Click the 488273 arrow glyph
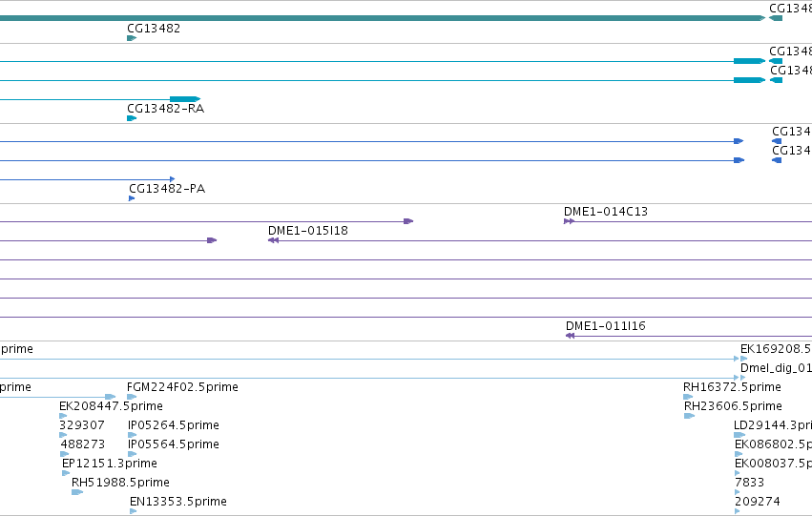Viewport: 812px width, 516px height. point(65,454)
